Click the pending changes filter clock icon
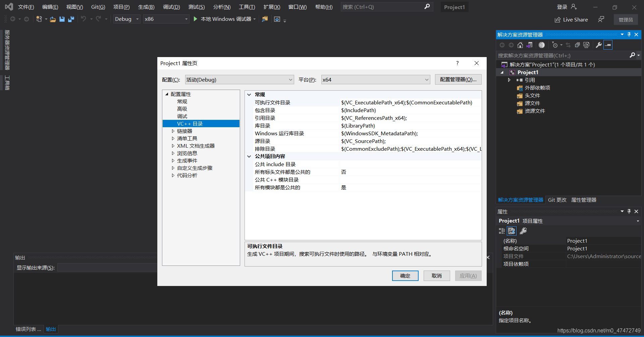 tap(555, 45)
